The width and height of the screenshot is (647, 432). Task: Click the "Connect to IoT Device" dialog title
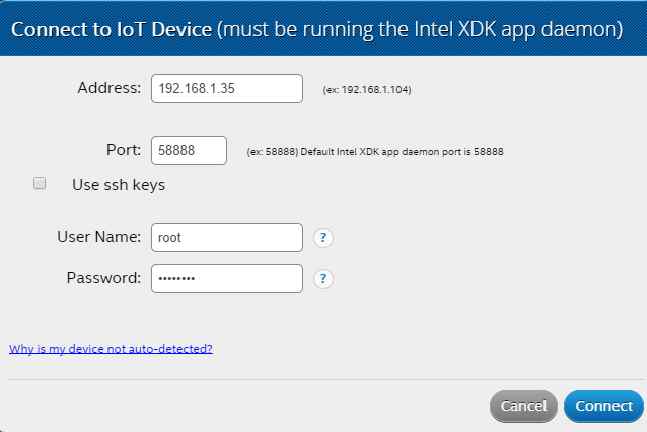(x=110, y=30)
